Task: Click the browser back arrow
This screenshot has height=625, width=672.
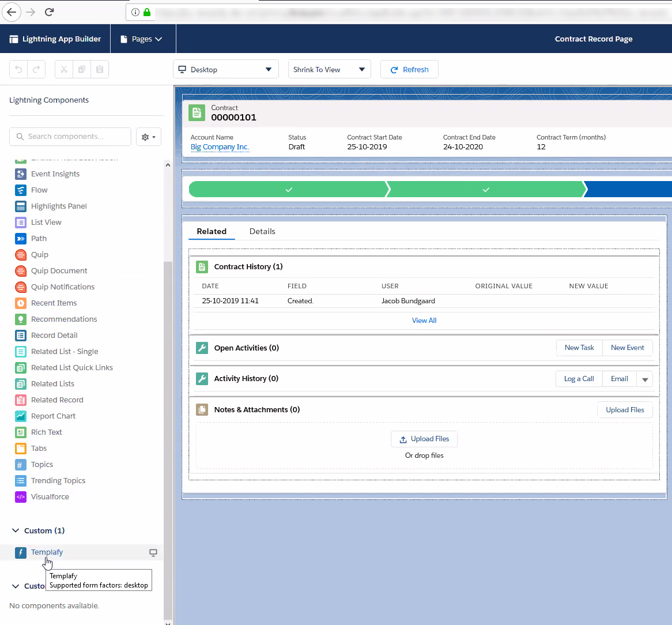Action: 12,12
